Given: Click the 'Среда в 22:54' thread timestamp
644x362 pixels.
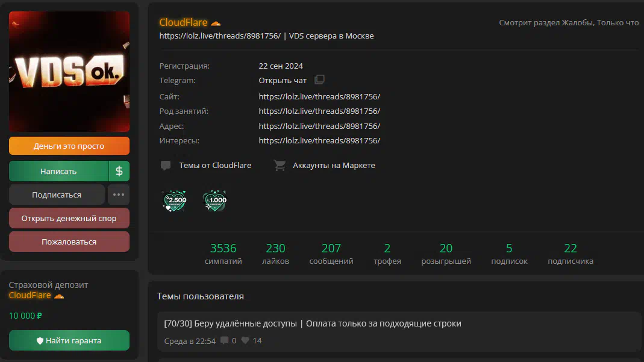Looking at the screenshot, I should (x=190, y=341).
